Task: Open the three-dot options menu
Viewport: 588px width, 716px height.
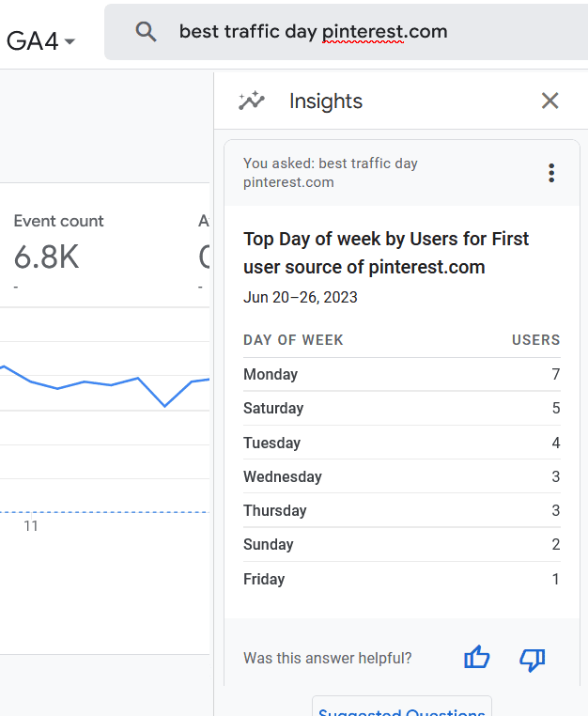Action: [551, 173]
